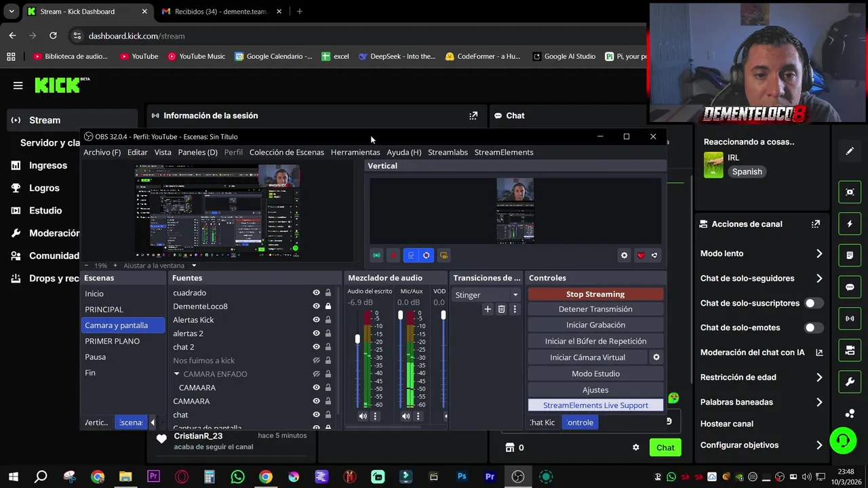The image size is (868, 488).
Task: Toggle visibility of DementeLoco8 source
Action: pyautogui.click(x=316, y=306)
